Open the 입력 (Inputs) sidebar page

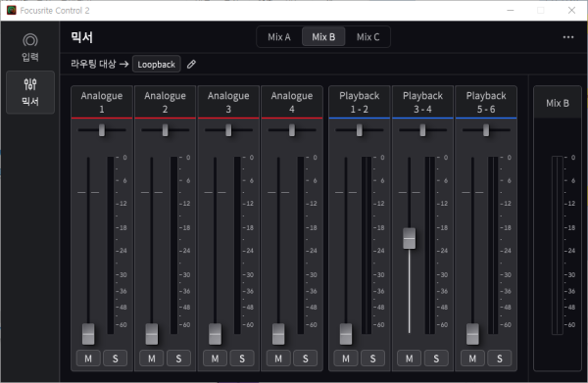(x=30, y=48)
